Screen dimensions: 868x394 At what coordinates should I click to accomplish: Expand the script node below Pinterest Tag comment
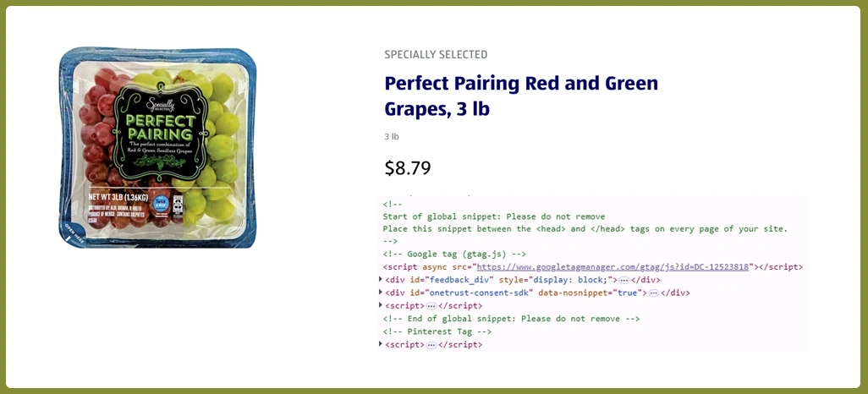tap(381, 344)
